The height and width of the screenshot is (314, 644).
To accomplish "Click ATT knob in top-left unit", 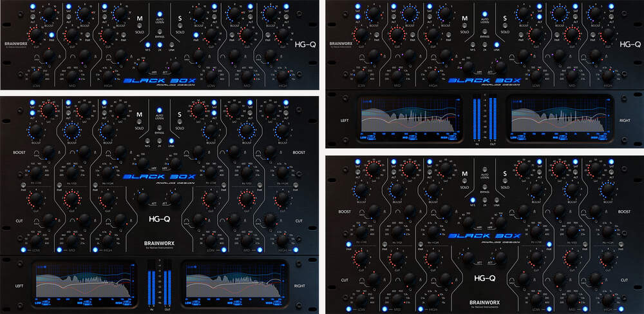I will pyautogui.click(x=176, y=67).
